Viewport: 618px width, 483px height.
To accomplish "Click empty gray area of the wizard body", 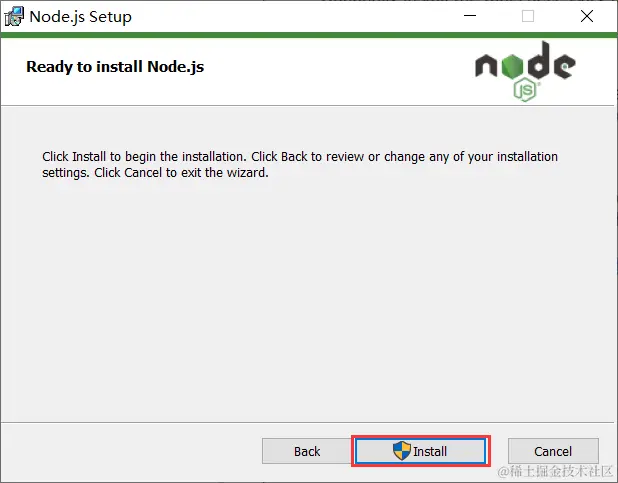I will point(300,300).
